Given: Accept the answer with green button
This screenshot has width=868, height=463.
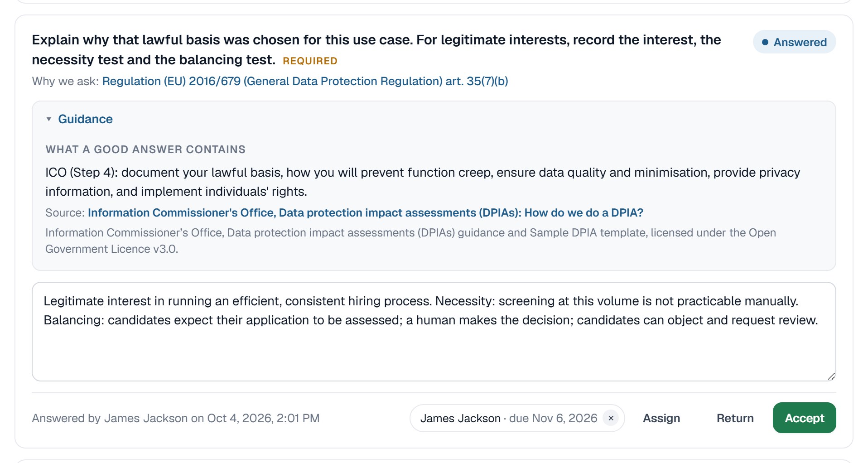Looking at the screenshot, I should click(x=804, y=418).
